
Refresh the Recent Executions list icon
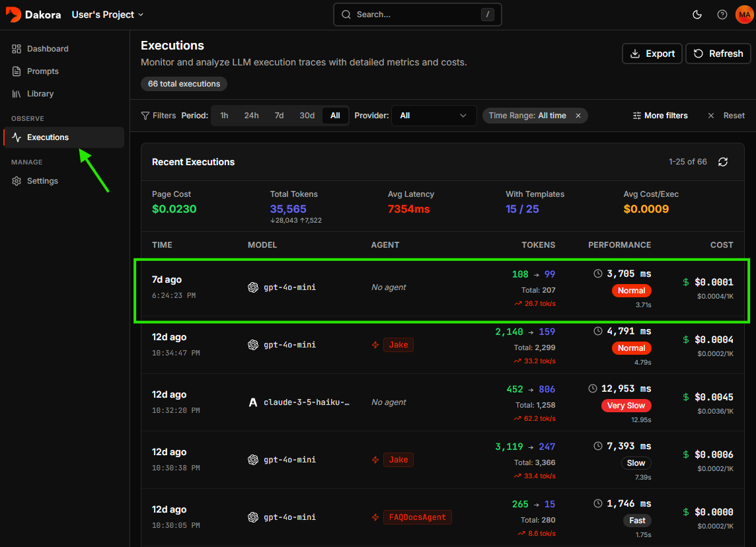[x=723, y=162]
